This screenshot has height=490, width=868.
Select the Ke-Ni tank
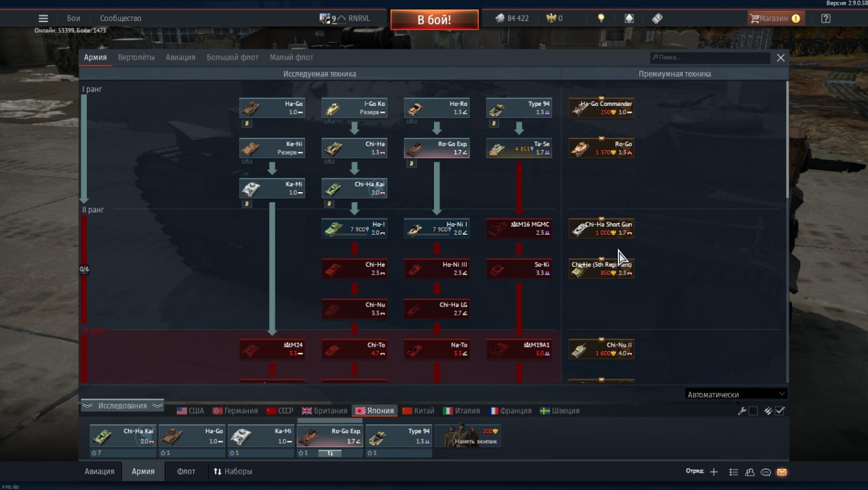coord(272,149)
